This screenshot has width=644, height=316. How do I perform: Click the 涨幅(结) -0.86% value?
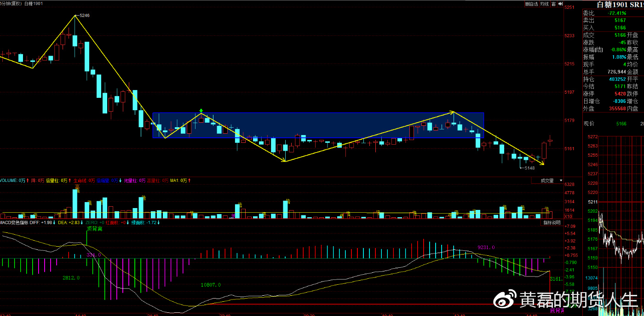click(618, 50)
